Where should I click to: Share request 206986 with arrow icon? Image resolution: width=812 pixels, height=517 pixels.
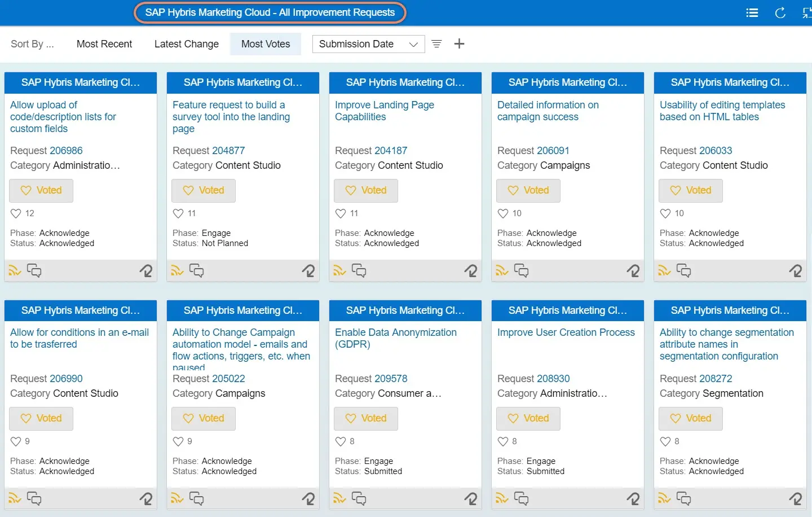[x=146, y=271]
